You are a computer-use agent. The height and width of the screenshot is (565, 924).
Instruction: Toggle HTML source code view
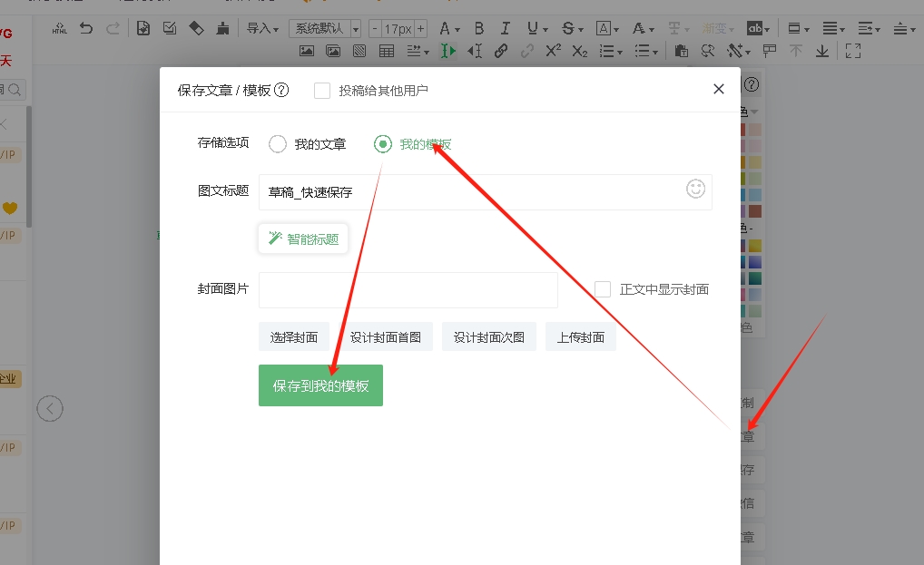coord(60,28)
